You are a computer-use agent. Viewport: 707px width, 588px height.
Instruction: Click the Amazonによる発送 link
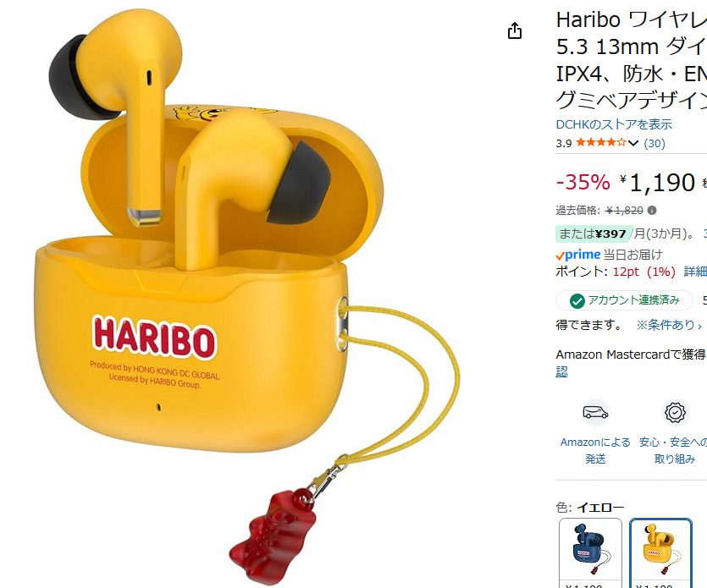(595, 451)
